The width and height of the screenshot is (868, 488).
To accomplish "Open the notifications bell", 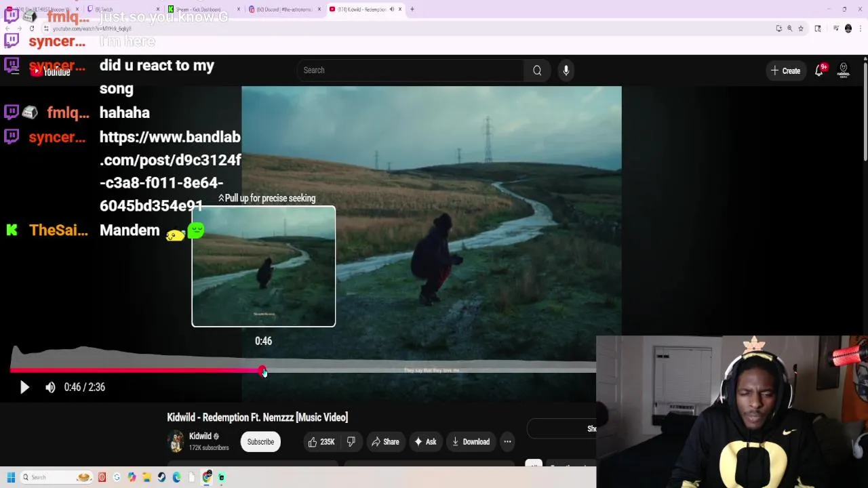I will [819, 70].
